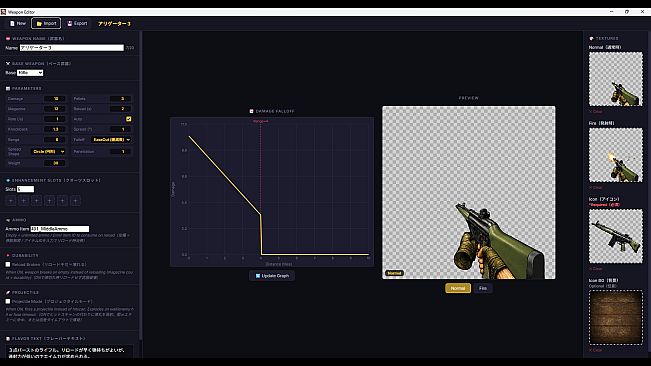The width and height of the screenshot is (651, 366).
Task: Click the last enhancement slot plus icon
Action: [75, 201]
